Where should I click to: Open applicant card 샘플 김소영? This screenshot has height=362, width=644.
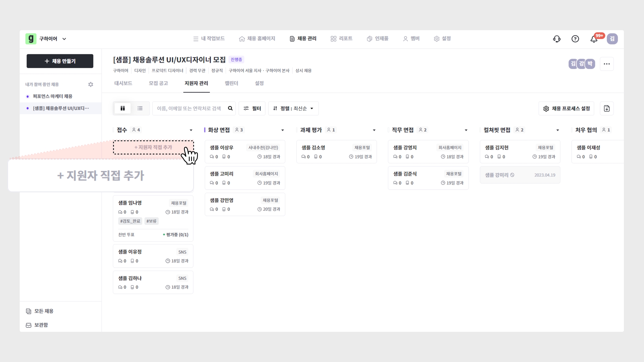[337, 152]
